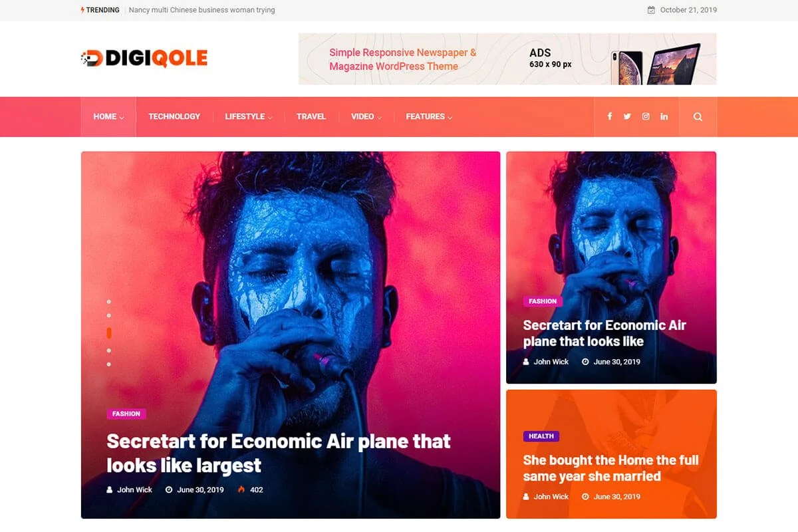Open 'She bought the Home' article headline

611,468
